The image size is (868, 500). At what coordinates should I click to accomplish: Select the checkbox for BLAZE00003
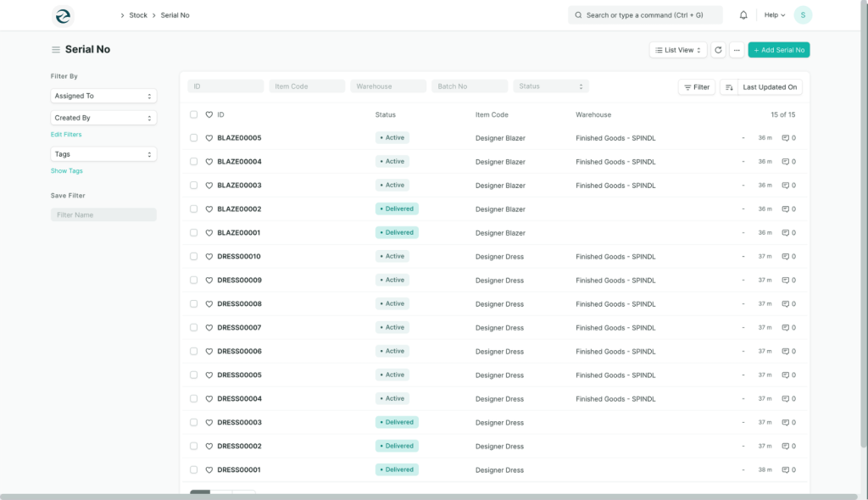[194, 185]
